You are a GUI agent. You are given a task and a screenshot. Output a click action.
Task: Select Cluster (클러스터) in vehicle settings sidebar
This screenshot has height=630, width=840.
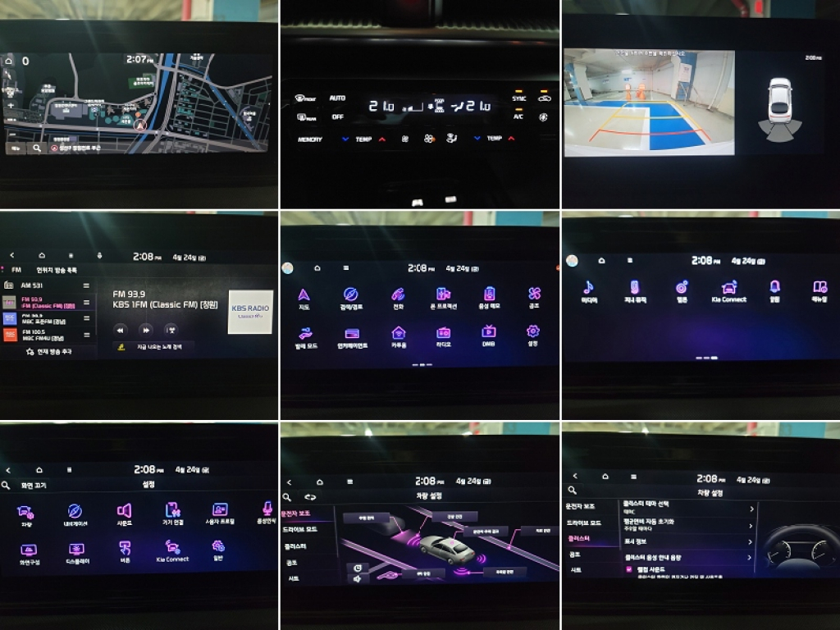(582, 539)
